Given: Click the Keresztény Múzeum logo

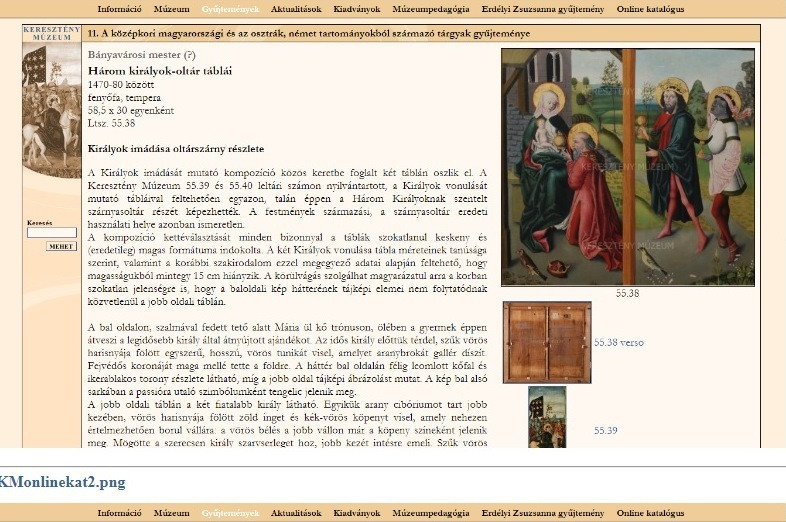Looking at the screenshot, I should click(x=51, y=34).
